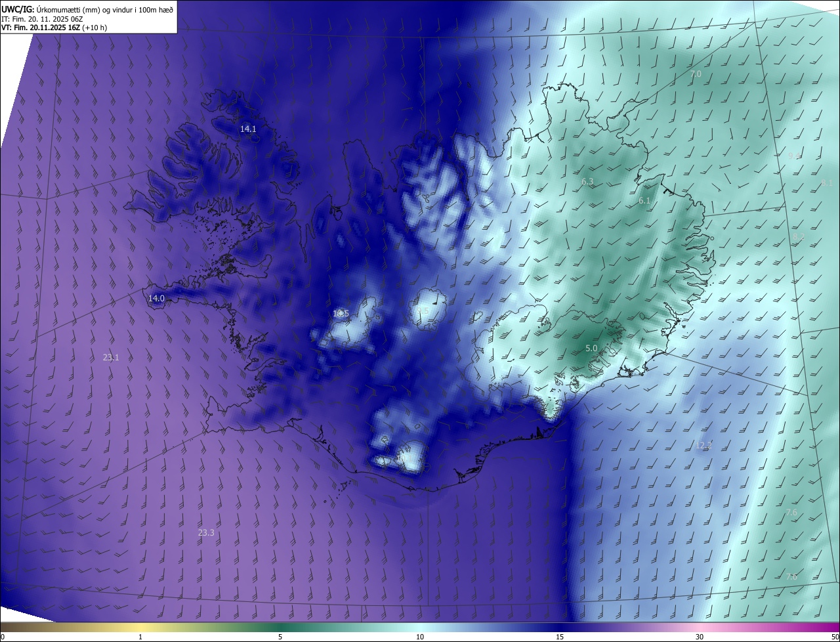This screenshot has width=840, height=642.
Task: Click the 0 tick on the color scale
Action: (3, 637)
